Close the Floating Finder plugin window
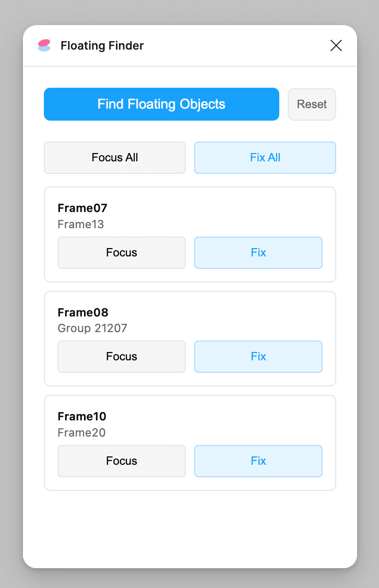This screenshot has height=588, width=379. pos(336,45)
